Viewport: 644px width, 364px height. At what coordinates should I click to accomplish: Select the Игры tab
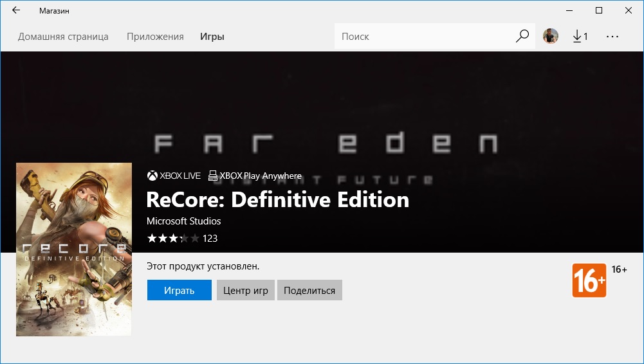point(212,37)
